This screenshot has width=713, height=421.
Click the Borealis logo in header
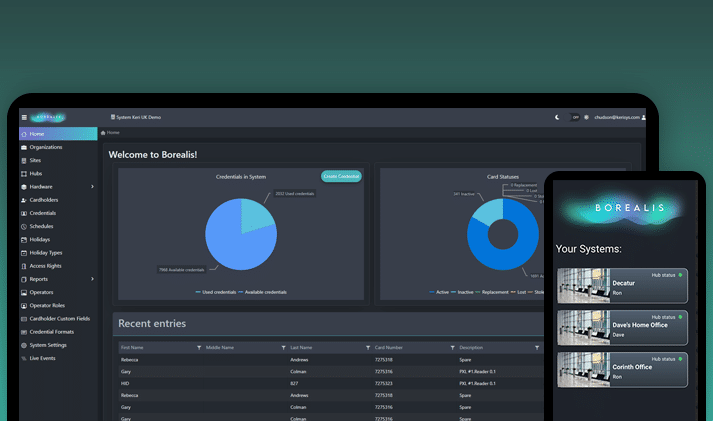click(48, 117)
